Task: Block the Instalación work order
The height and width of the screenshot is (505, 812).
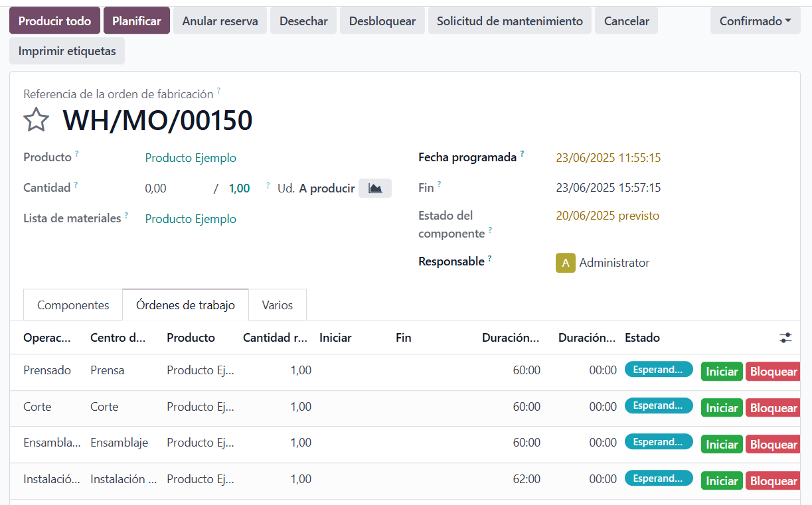Action: pyautogui.click(x=773, y=481)
